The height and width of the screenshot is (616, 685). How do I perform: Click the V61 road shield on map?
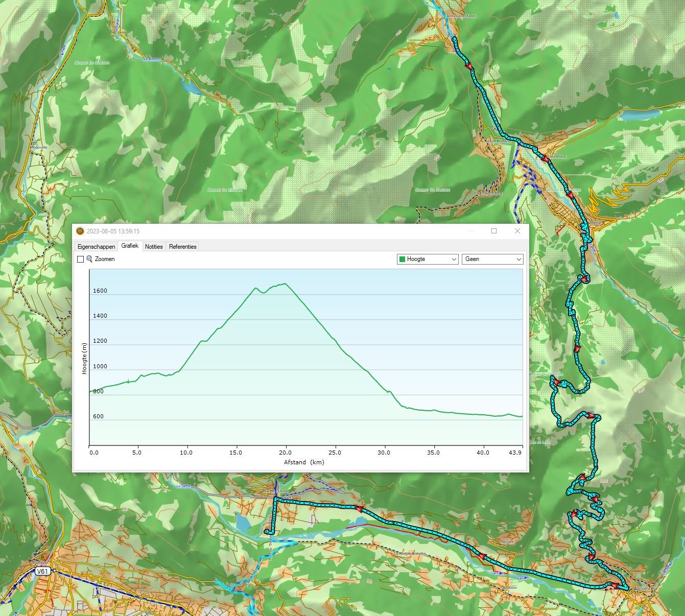pos(43,572)
